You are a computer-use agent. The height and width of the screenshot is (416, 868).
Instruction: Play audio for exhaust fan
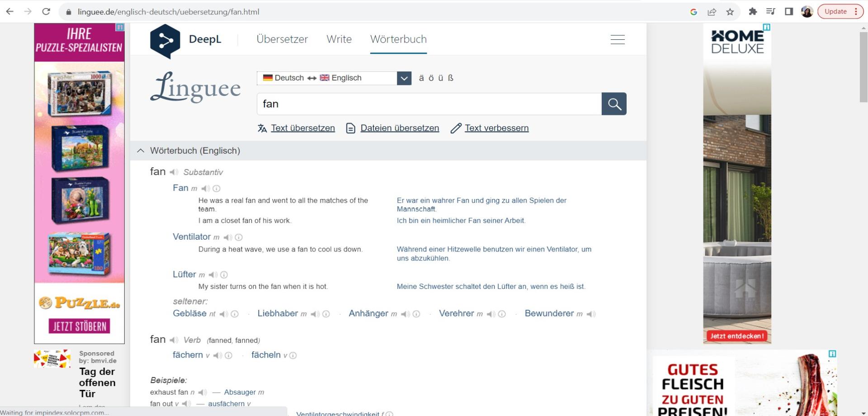tap(203, 392)
